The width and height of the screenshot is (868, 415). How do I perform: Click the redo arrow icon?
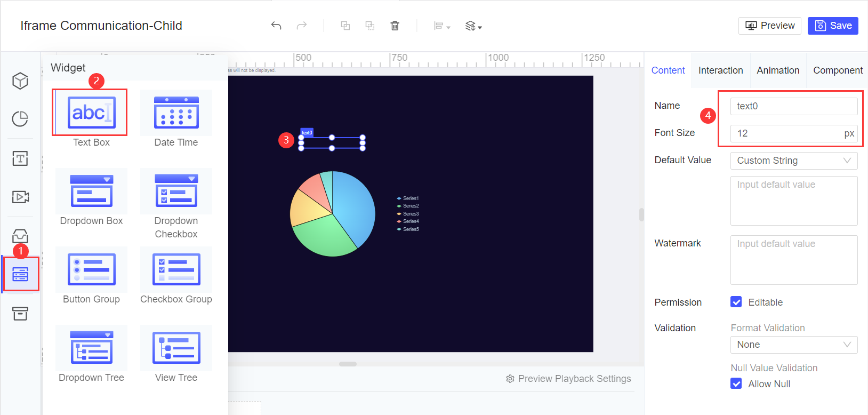pos(302,26)
